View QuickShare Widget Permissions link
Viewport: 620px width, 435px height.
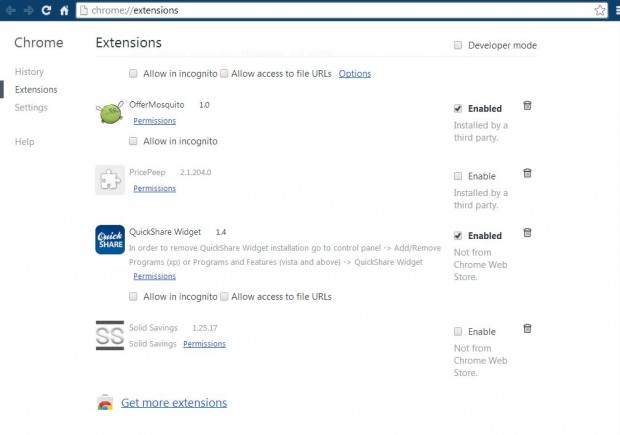click(x=155, y=276)
